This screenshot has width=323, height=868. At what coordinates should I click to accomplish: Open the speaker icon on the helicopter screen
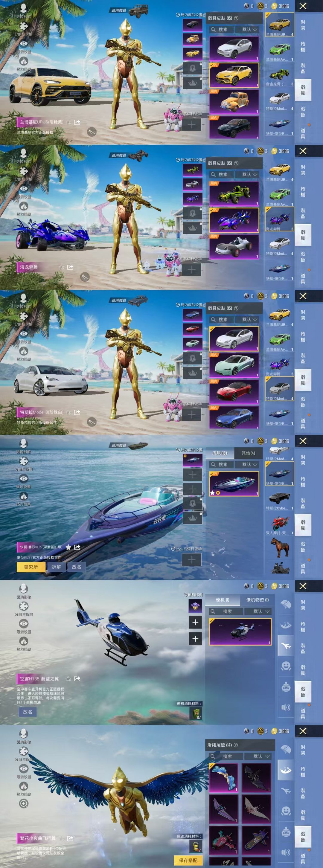point(286,707)
